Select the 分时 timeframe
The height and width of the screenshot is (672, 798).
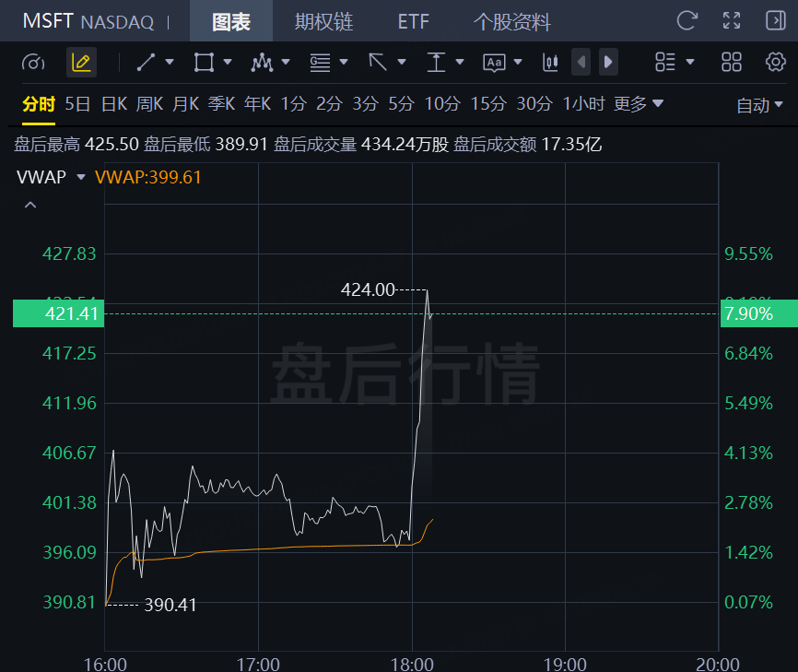[39, 104]
